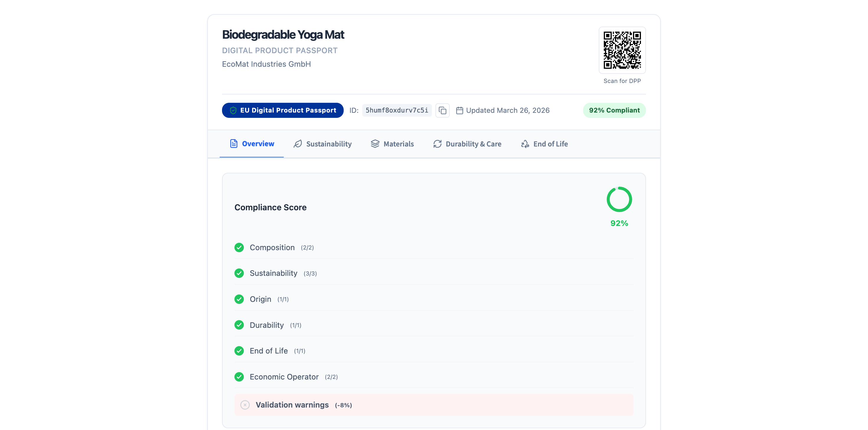868x430 pixels.
Task: Click the Sustainability (3/3) score label
Action: 283,273
